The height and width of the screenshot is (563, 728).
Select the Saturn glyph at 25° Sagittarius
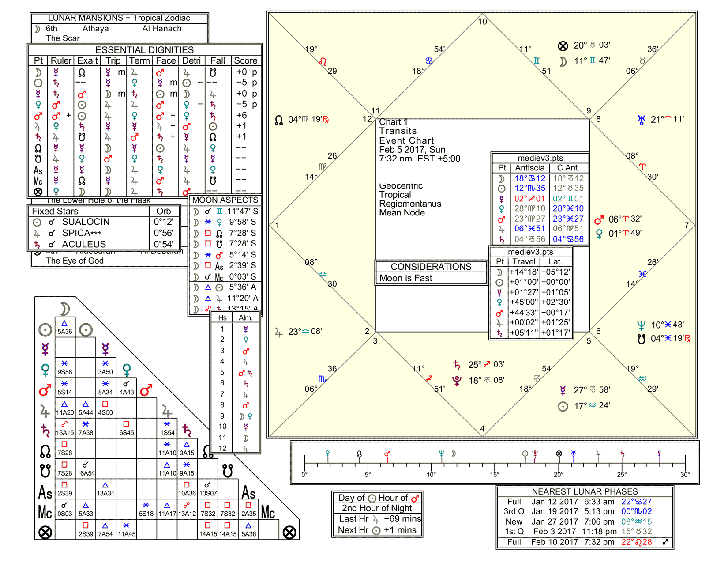click(x=457, y=365)
